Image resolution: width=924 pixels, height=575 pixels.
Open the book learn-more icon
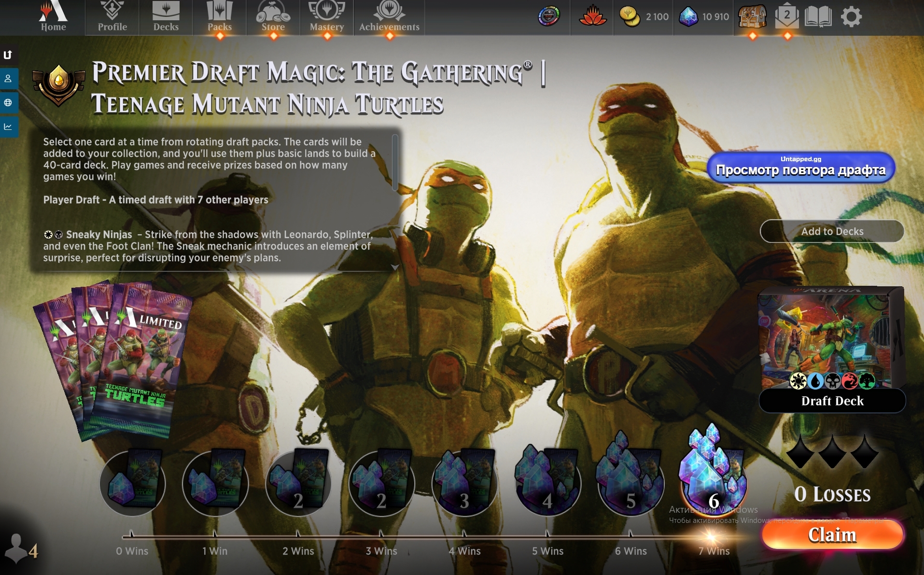tap(818, 17)
